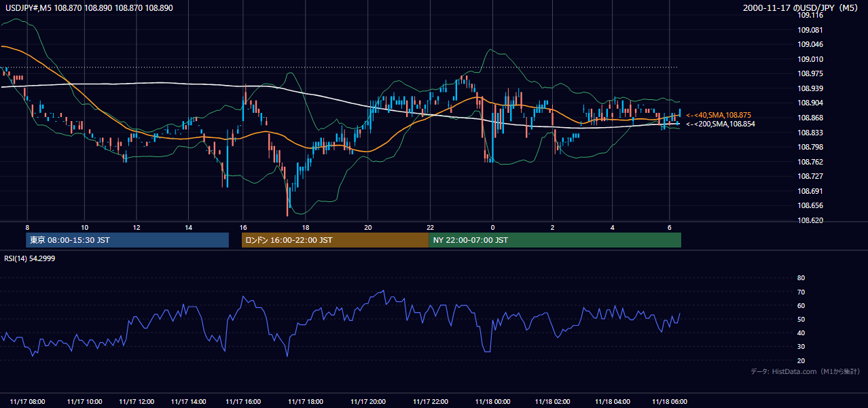Click the 108.939 price axis label

pyautogui.click(x=810, y=88)
